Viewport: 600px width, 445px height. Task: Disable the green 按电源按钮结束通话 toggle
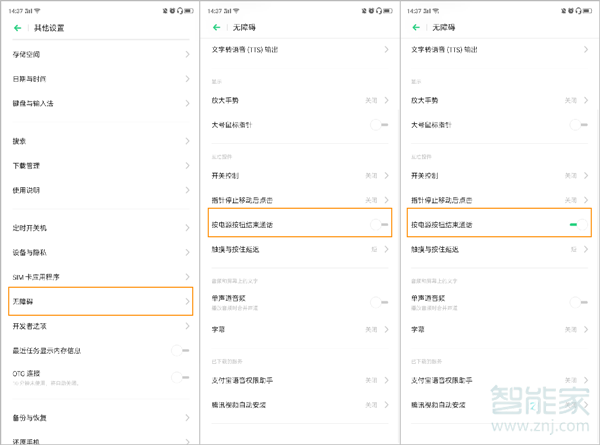574,225
